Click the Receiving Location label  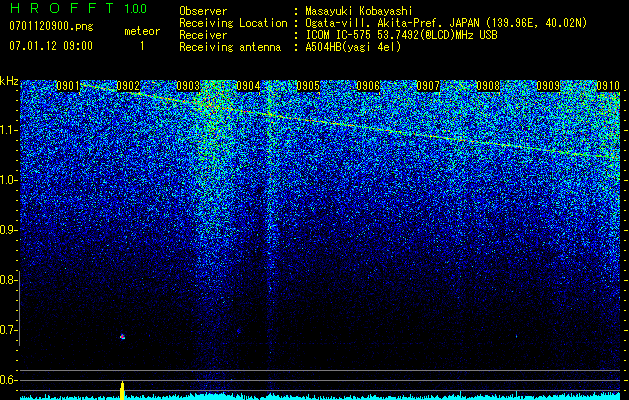233,23
